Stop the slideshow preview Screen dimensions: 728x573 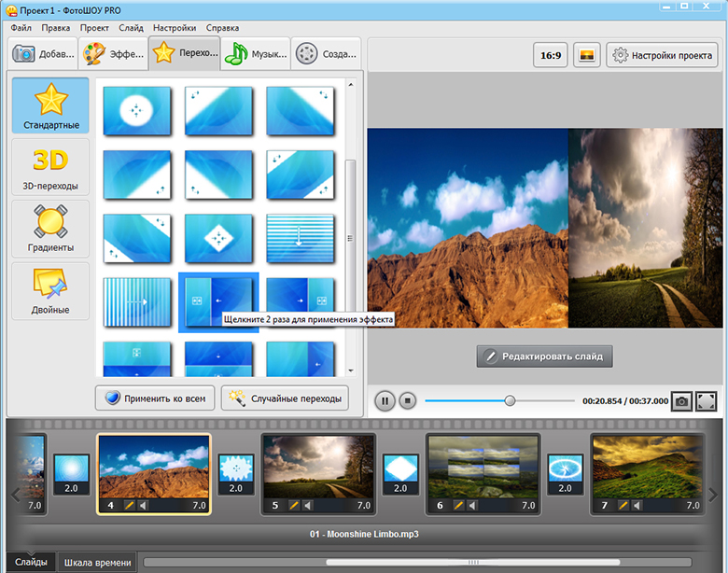407,400
